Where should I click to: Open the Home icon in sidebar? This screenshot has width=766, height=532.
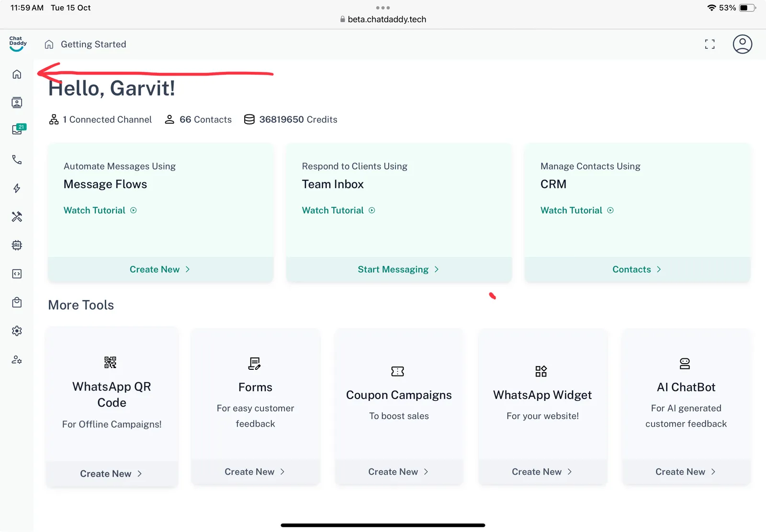[17, 74]
